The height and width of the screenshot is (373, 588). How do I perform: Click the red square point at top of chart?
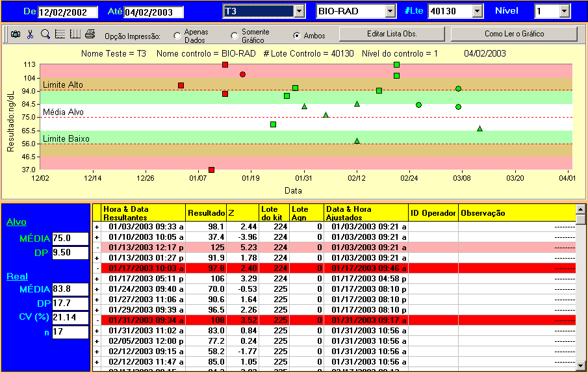225,64
